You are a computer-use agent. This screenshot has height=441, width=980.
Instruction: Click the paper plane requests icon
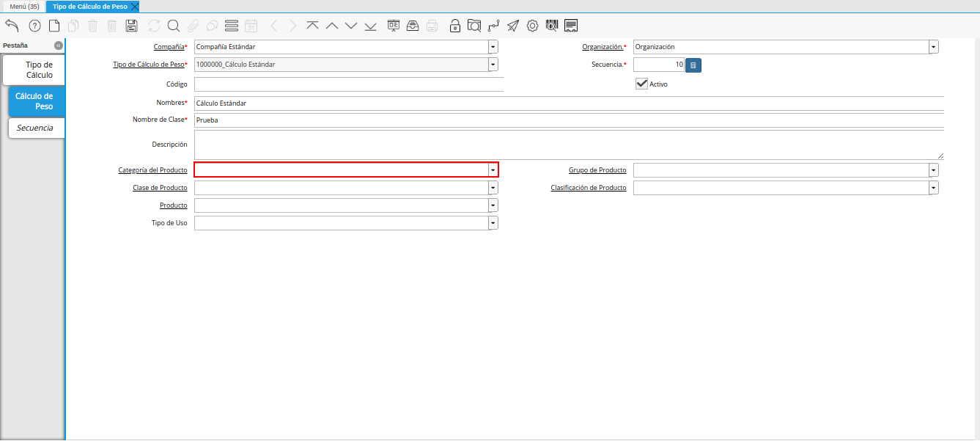point(513,26)
